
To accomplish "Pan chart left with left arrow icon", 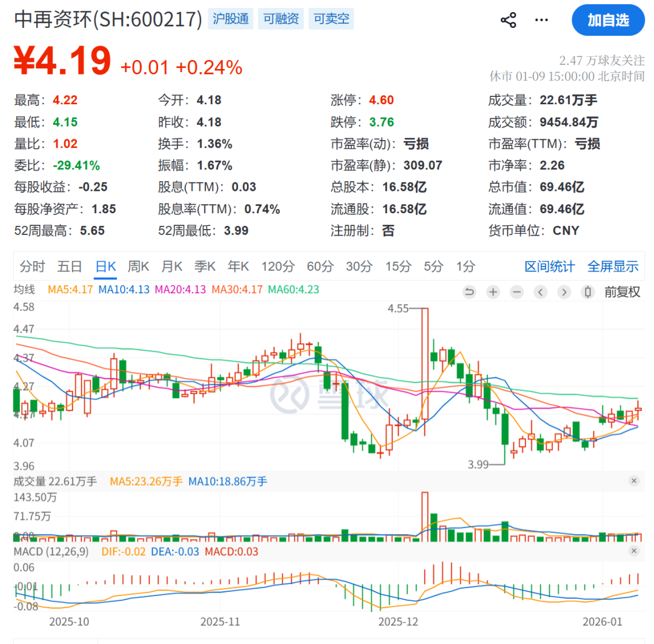I will 540,292.
